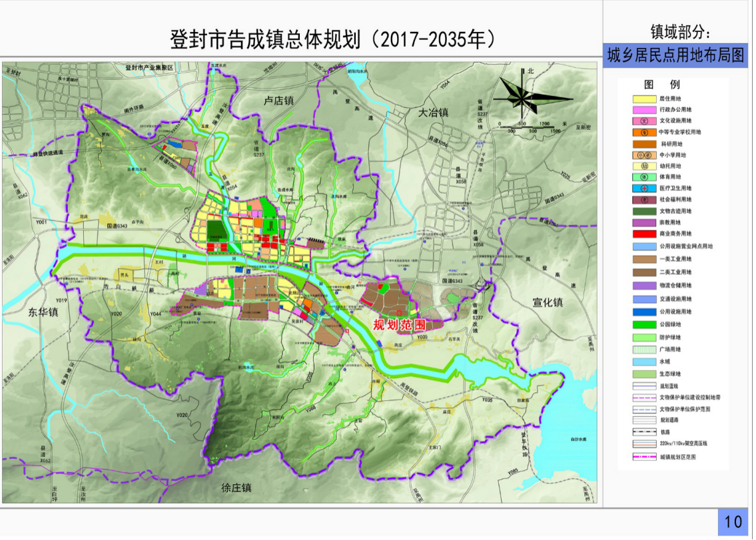This screenshot has width=756, height=540.
Task: Click the 中小学用地 legend symbol
Action: coord(644,155)
